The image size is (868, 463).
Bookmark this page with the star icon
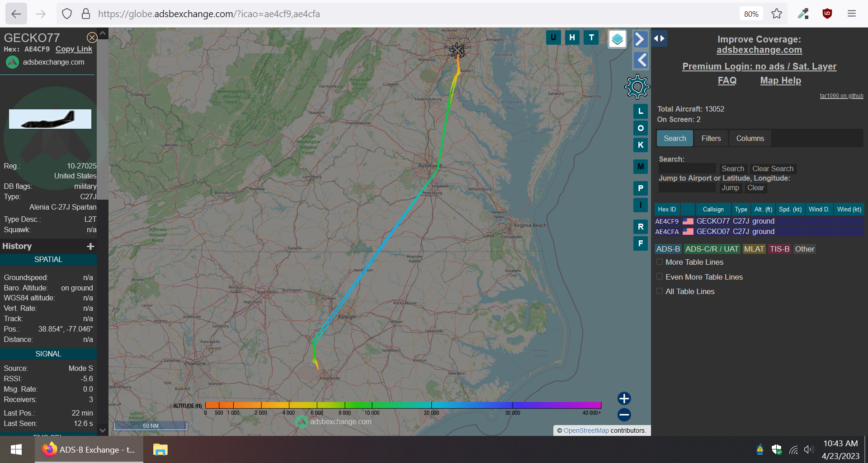coord(777,14)
